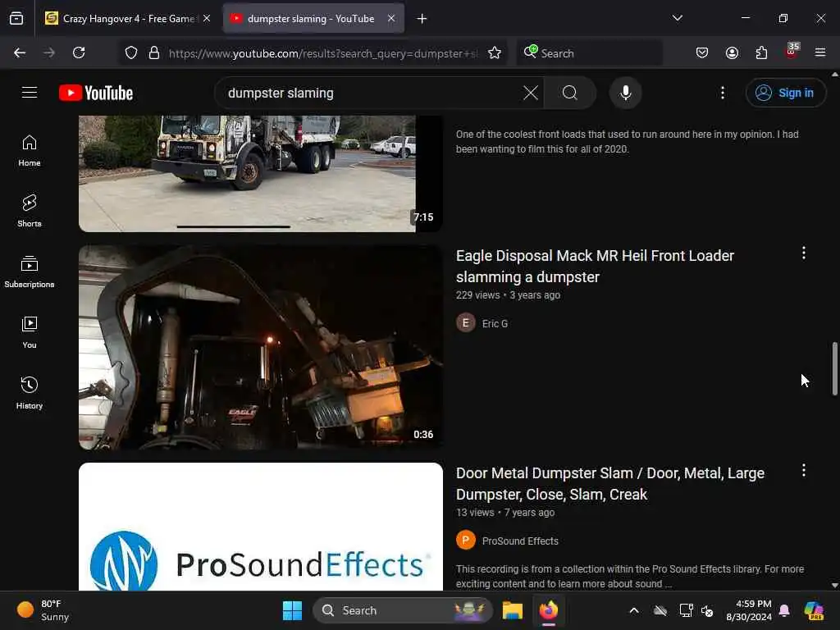Open the Firefox extensions puzzle icon

761,52
